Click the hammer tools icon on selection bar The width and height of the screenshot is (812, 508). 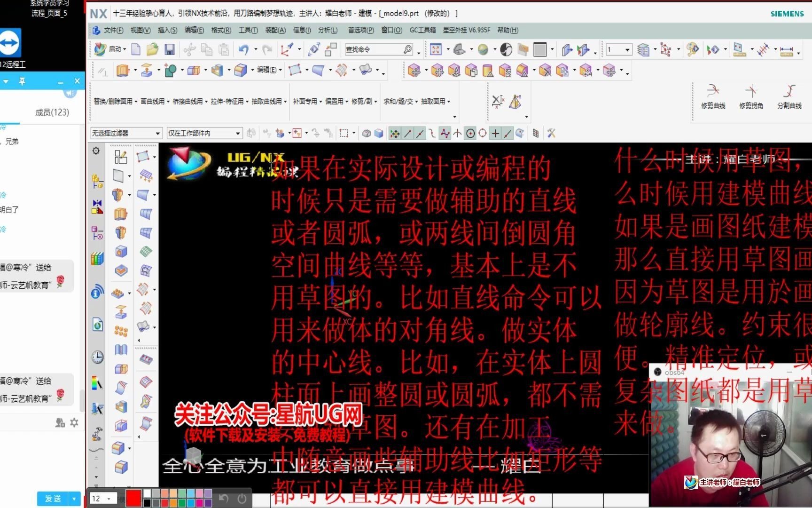click(551, 133)
